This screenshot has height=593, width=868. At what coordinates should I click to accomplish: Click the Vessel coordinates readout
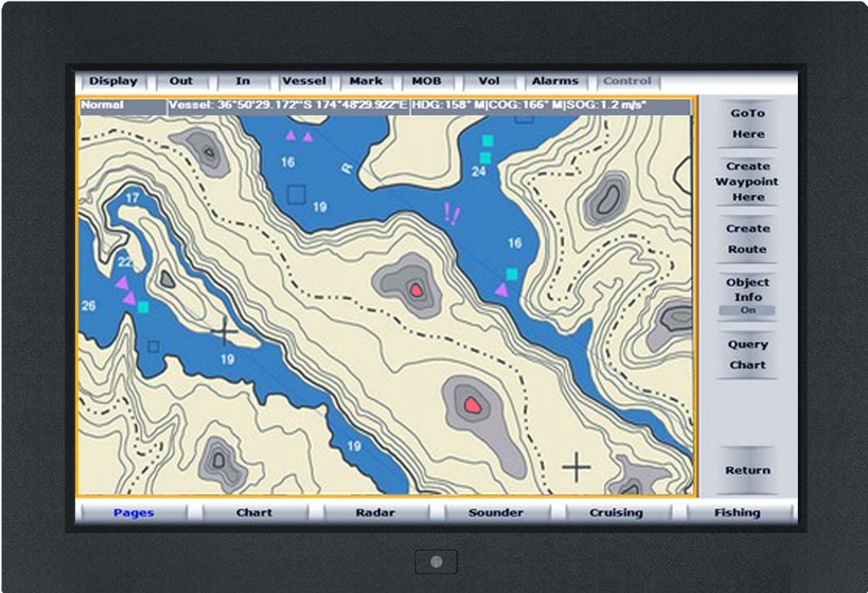tap(288, 106)
